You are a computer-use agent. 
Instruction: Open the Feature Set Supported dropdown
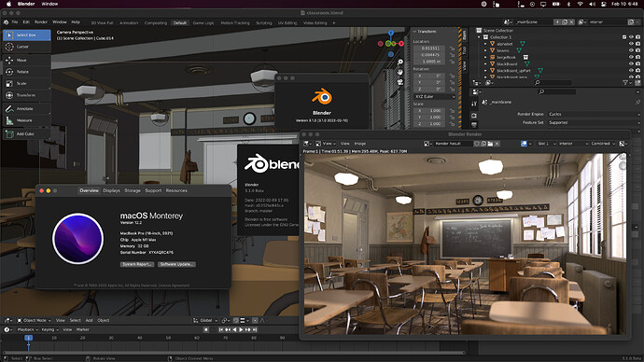coord(594,123)
